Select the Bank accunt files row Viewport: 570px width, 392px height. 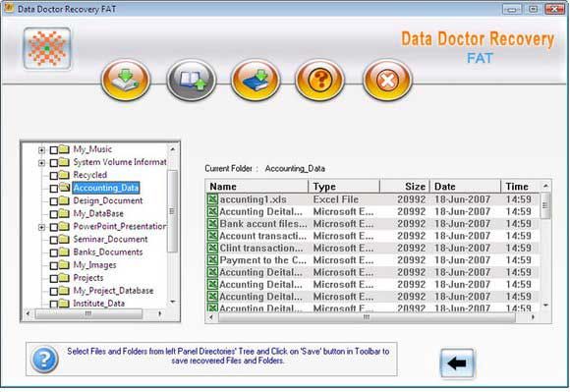(x=372, y=223)
